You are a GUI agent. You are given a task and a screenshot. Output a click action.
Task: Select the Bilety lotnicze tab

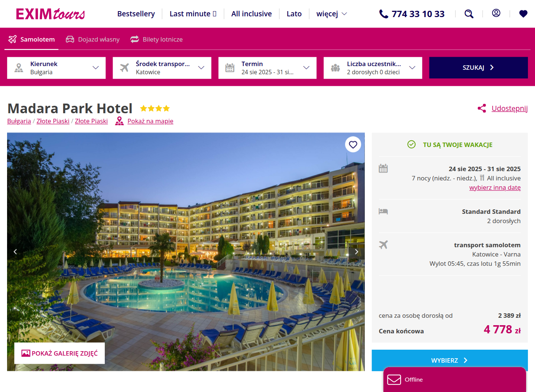coord(156,39)
